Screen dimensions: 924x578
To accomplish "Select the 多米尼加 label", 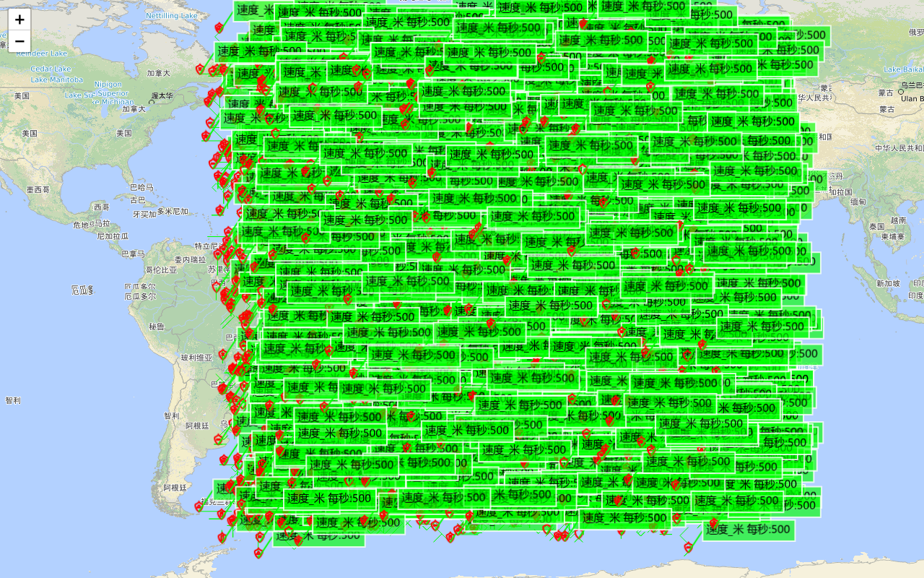I will tap(173, 212).
